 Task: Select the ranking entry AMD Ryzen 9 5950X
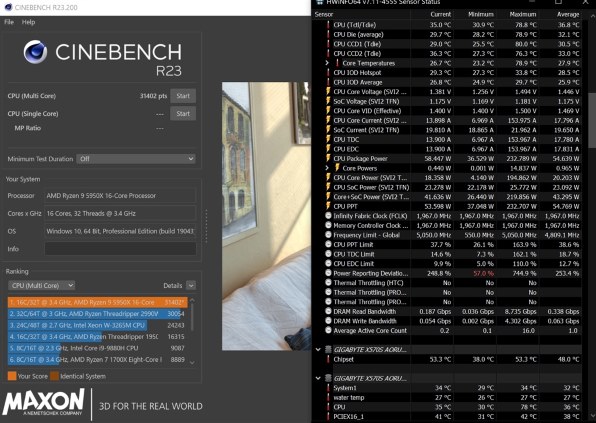(97, 302)
